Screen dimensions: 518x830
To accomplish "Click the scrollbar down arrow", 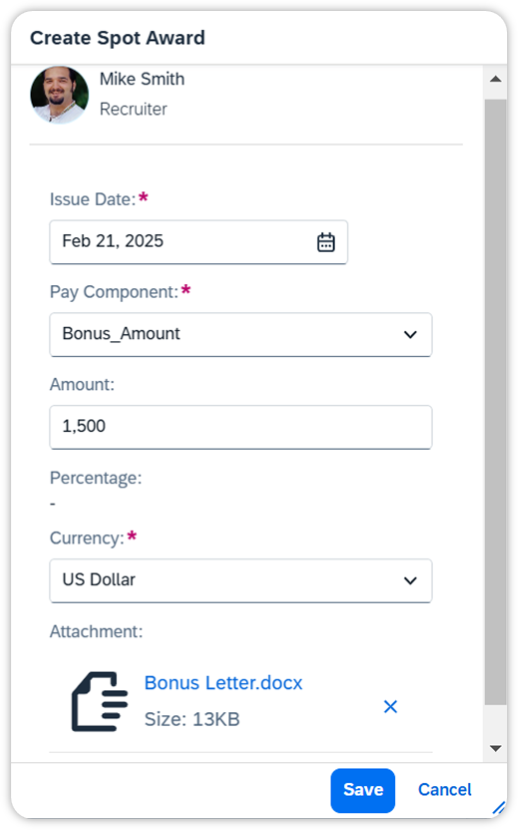I will click(496, 748).
